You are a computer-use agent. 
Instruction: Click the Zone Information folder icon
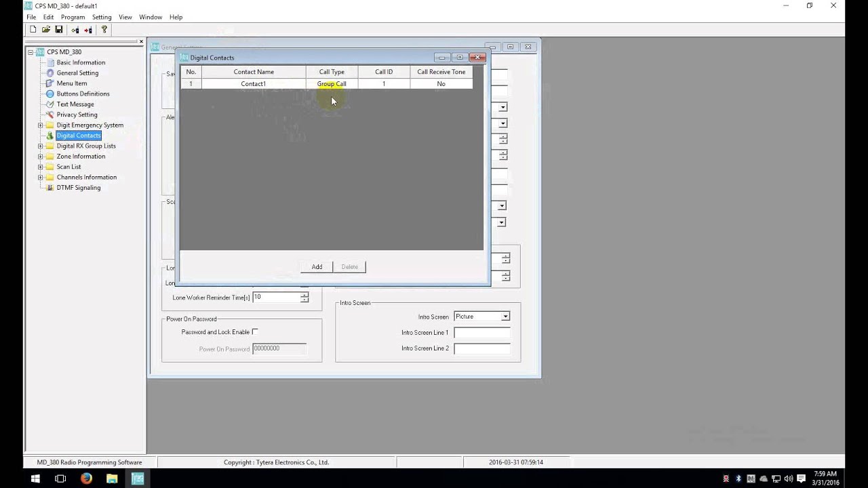(50, 157)
